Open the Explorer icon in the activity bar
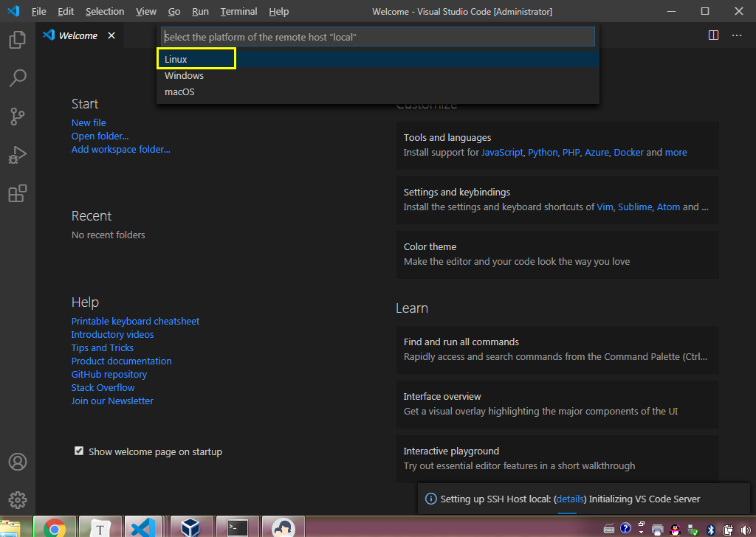This screenshot has width=756, height=537. pyautogui.click(x=17, y=40)
